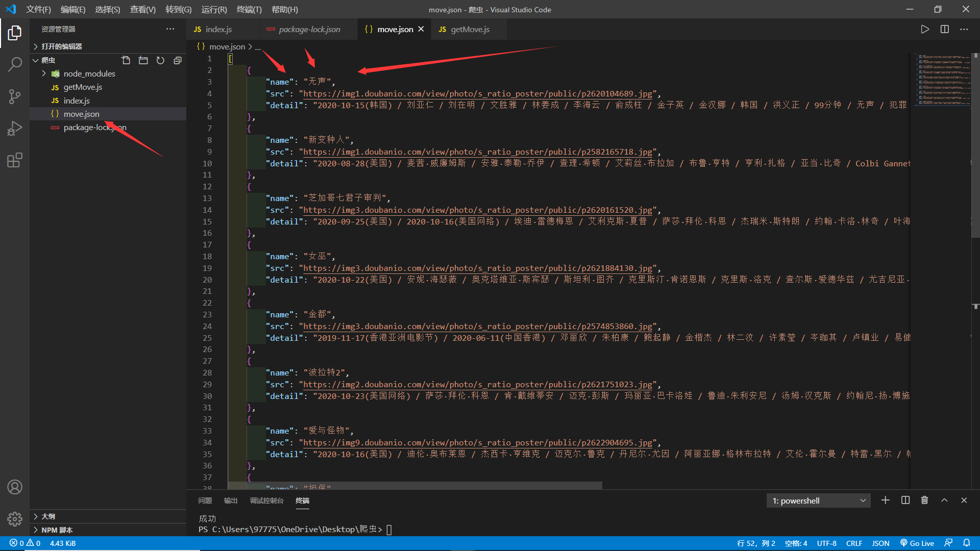Open the 帮助(H) menu
This screenshot has width=980, height=551.
point(284,9)
